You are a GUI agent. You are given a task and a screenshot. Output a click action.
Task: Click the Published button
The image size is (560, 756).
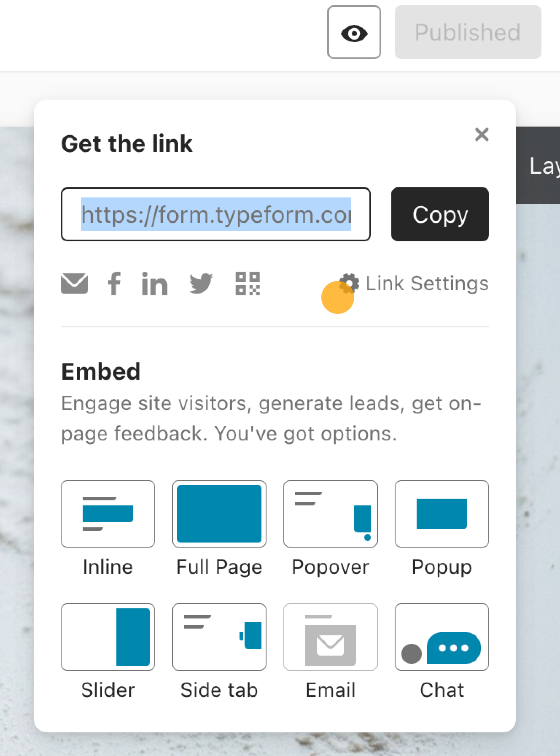[x=468, y=32]
